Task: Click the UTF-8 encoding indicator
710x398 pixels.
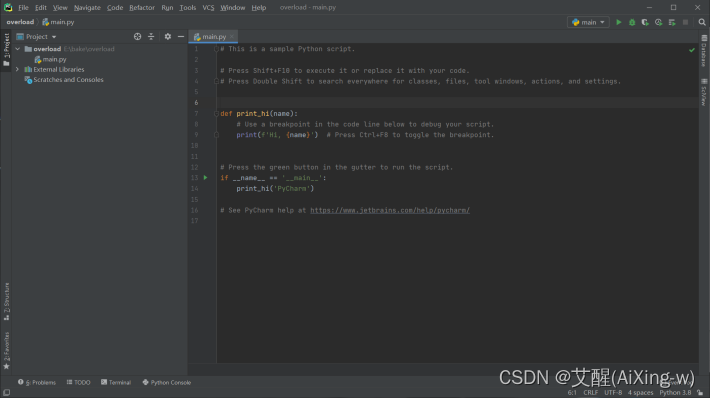Action: click(x=613, y=393)
